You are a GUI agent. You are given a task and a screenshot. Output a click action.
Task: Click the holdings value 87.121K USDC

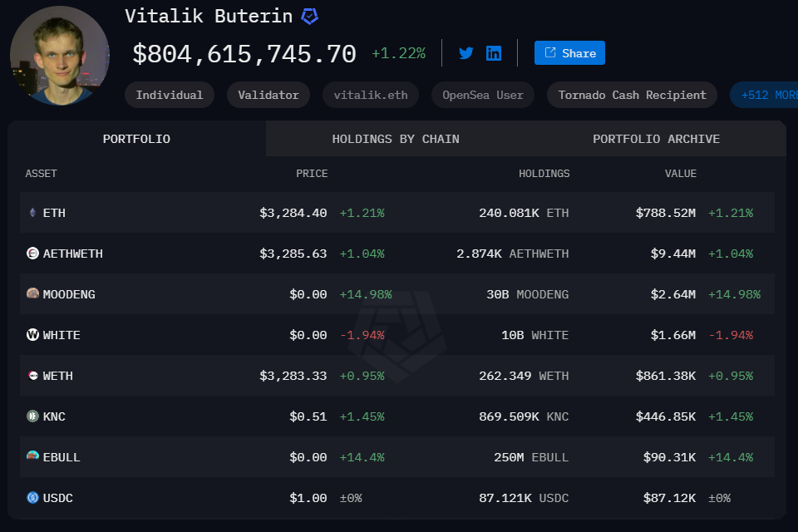tap(524, 498)
